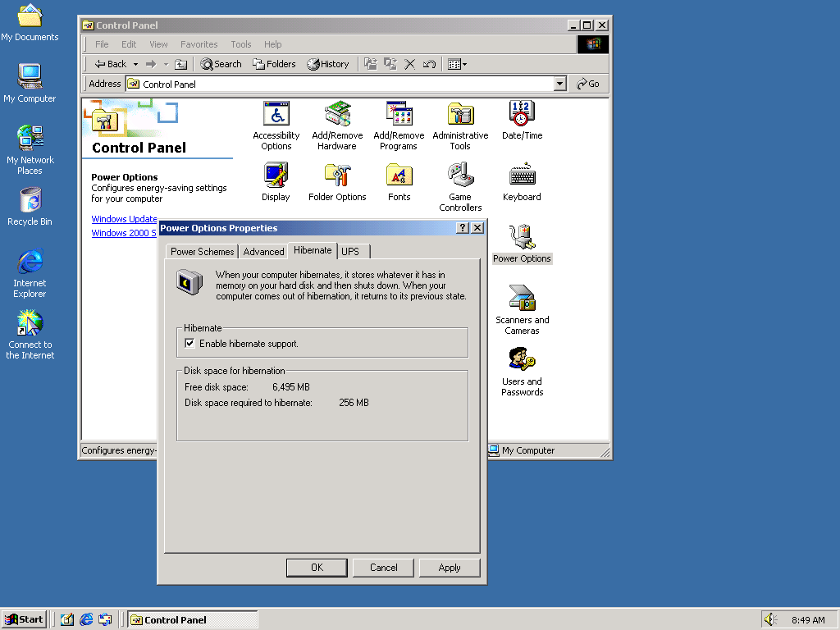
Task: Click the Search toolbar button
Action: click(x=220, y=63)
